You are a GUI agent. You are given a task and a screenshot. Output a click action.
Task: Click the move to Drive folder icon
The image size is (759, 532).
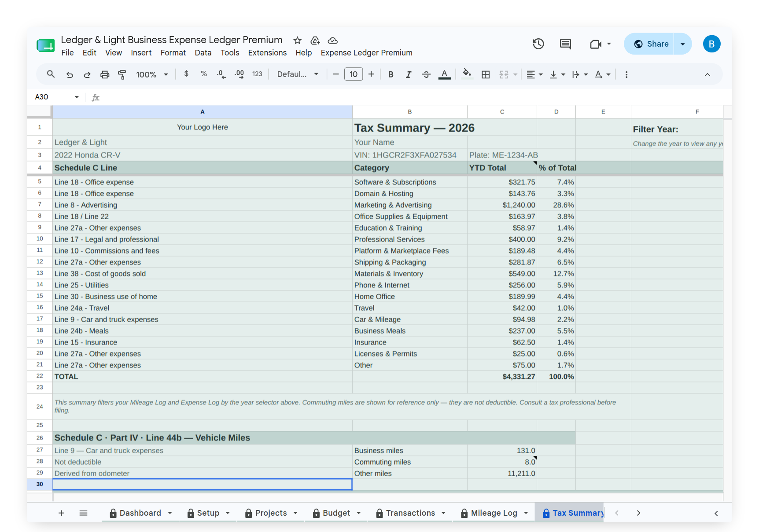coord(315,40)
